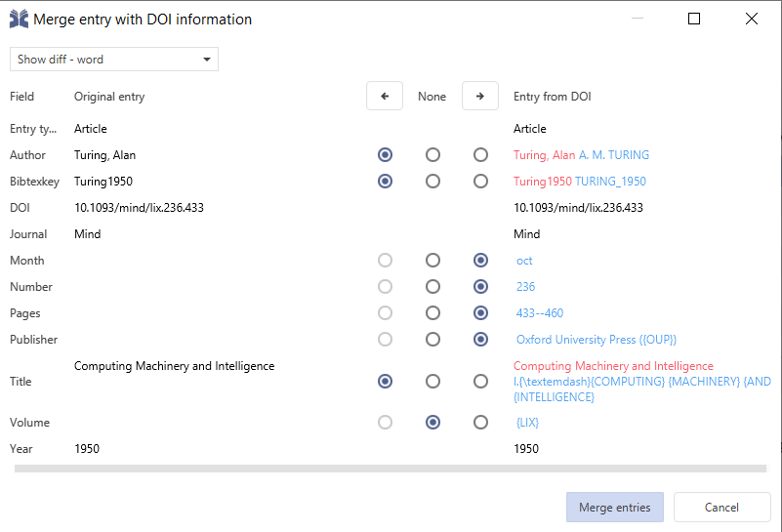Select original entry radio for Author

pos(386,155)
